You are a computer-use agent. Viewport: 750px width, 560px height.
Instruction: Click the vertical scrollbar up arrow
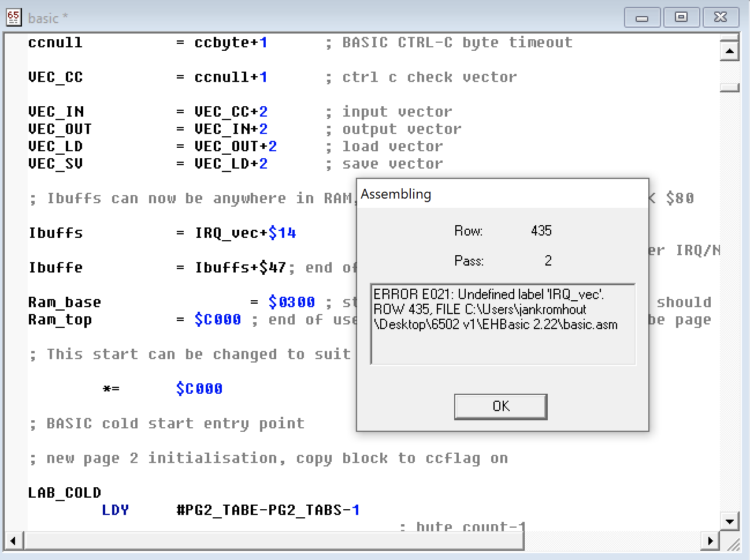[x=730, y=51]
